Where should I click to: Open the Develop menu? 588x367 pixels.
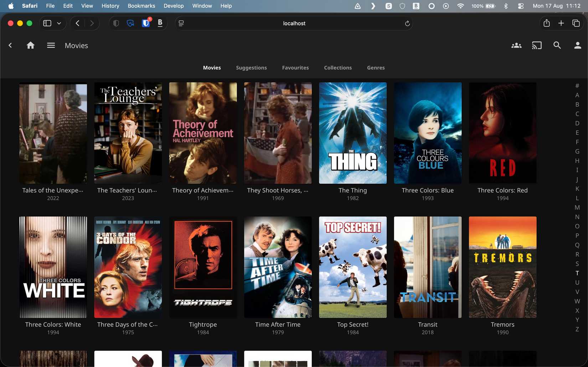tap(174, 6)
